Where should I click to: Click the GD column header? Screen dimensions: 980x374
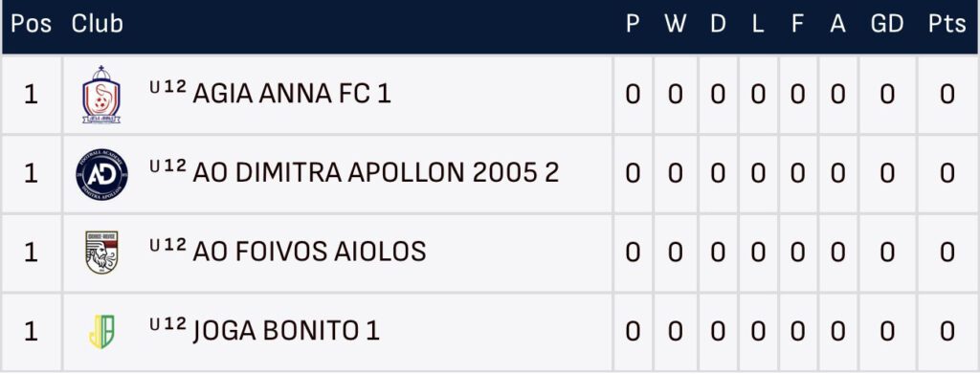click(887, 24)
